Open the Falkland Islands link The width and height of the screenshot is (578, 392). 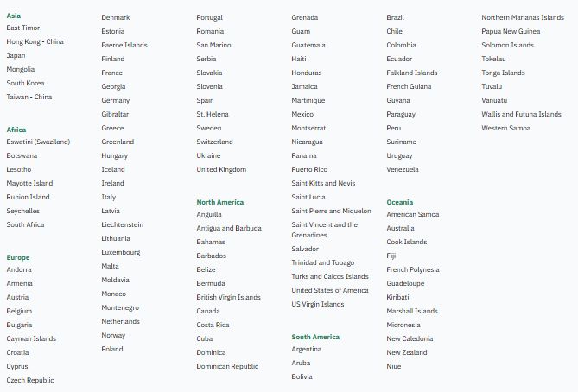click(412, 73)
